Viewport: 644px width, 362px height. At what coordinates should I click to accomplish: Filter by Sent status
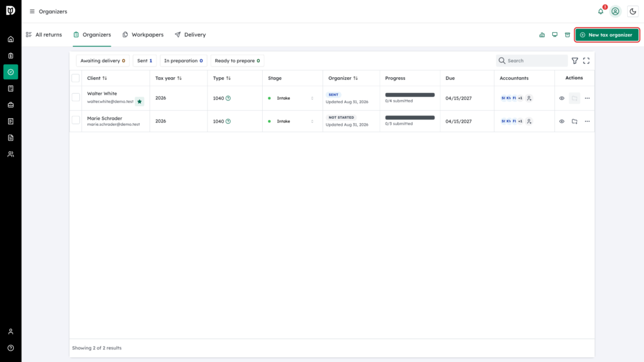(145, 61)
